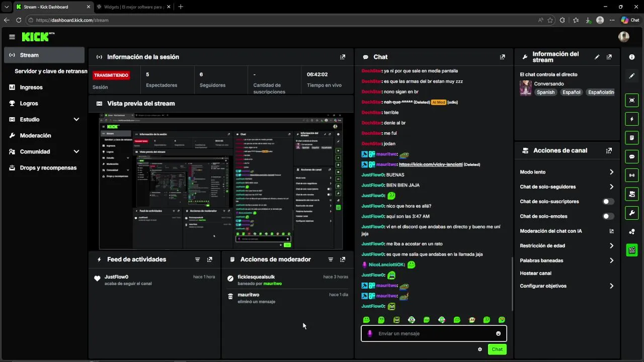
Task: Click into the Enviar un mensaje field
Action: pos(434,333)
